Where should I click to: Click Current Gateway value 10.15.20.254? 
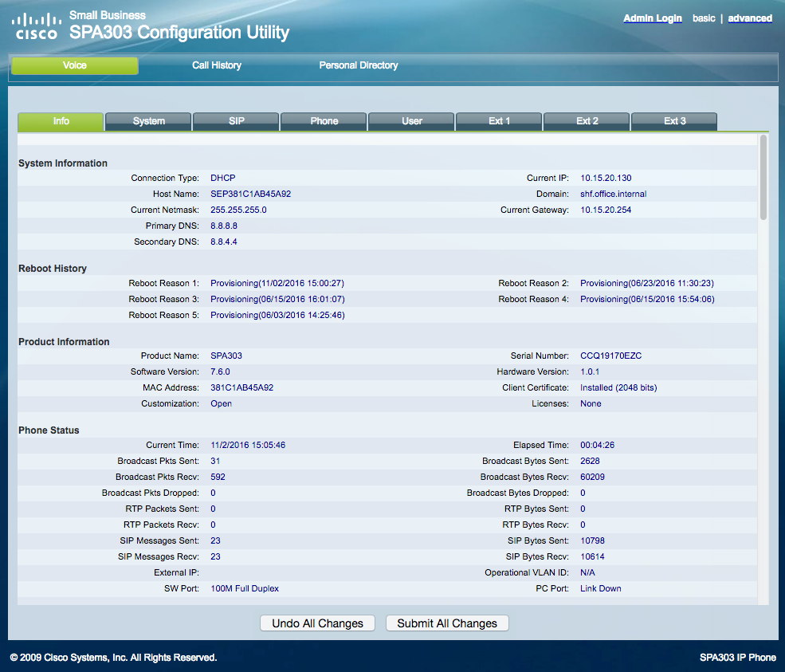pos(606,210)
